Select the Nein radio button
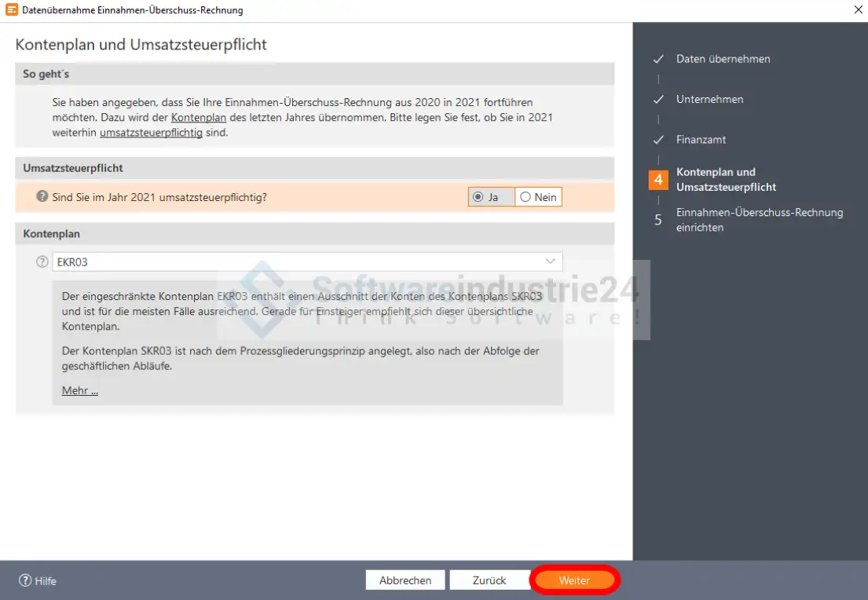This screenshot has width=868, height=600. tap(526, 197)
